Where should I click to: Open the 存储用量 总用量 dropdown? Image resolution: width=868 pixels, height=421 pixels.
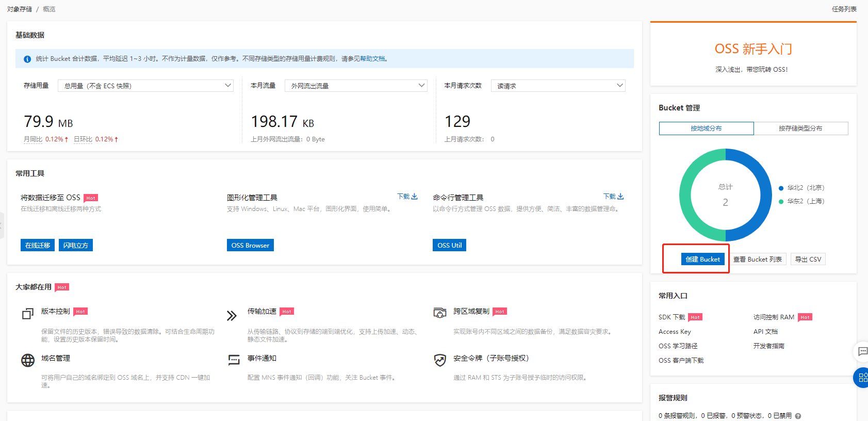point(146,86)
